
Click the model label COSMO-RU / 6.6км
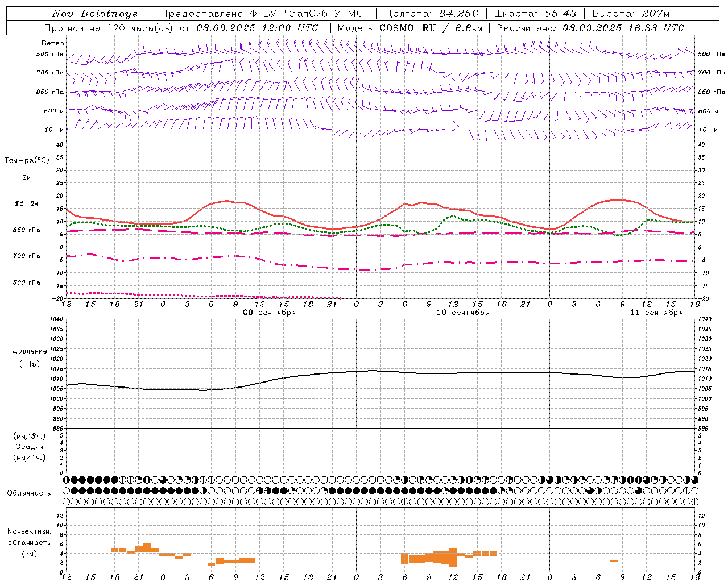pos(431,28)
